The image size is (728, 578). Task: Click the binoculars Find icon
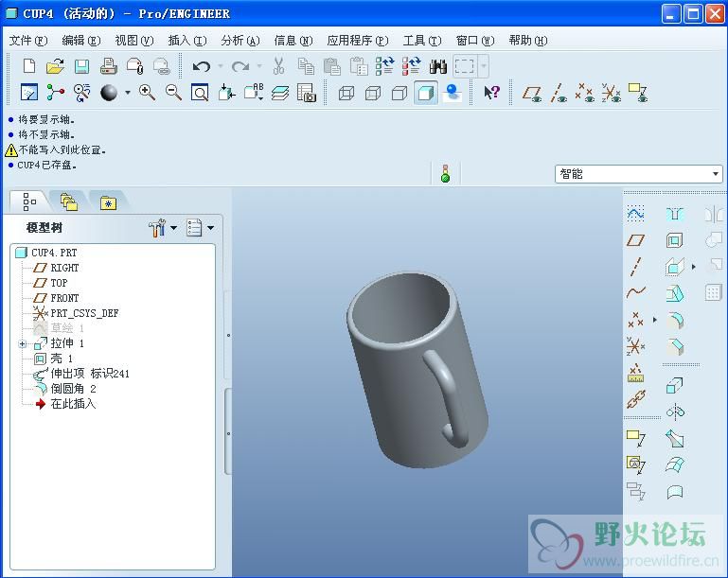pos(437,66)
